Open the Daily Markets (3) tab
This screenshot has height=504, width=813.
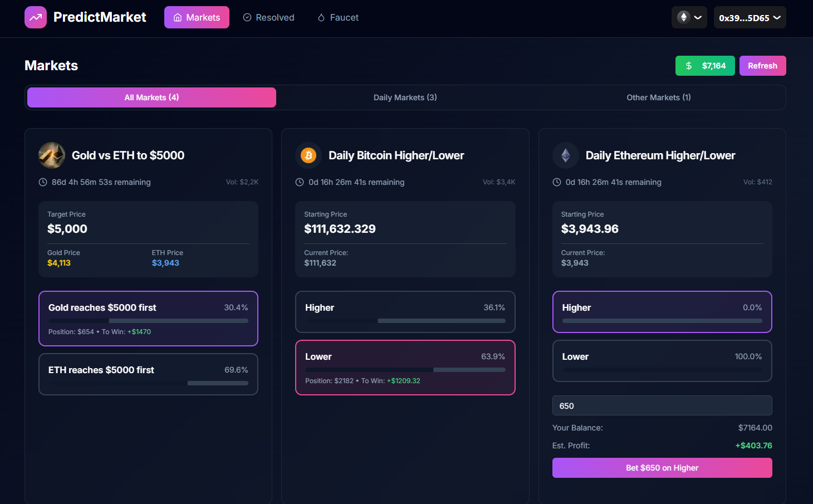click(x=405, y=97)
